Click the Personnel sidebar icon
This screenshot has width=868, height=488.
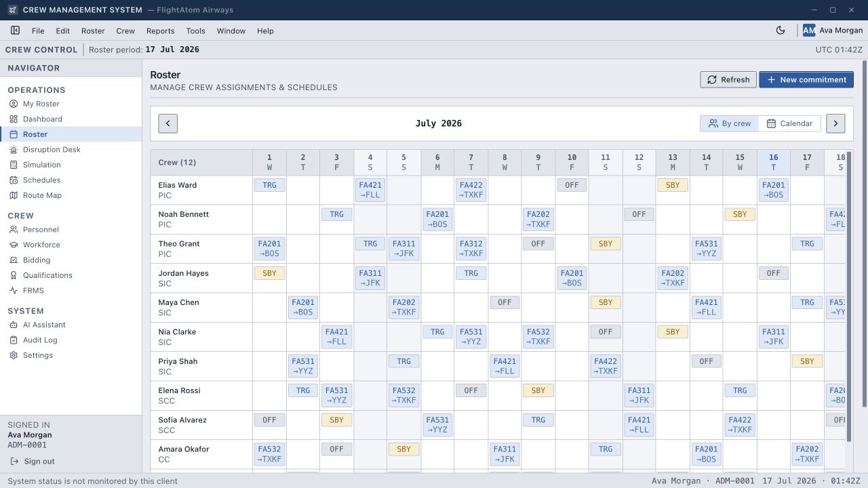[x=14, y=230]
